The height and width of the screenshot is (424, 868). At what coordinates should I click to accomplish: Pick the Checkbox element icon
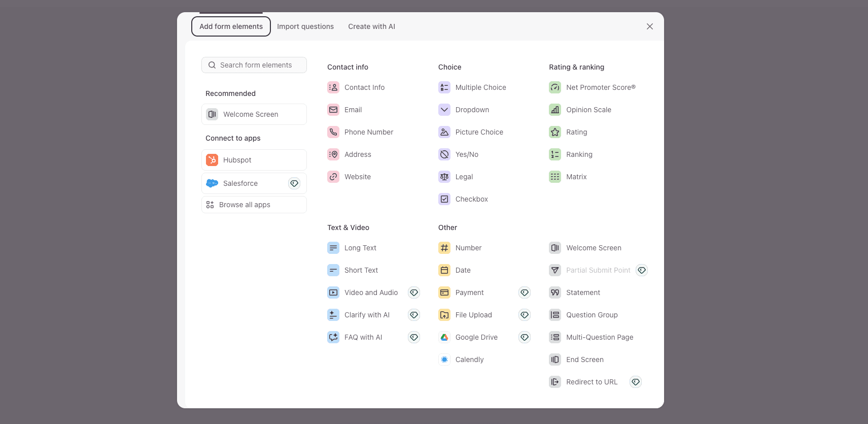pos(444,199)
